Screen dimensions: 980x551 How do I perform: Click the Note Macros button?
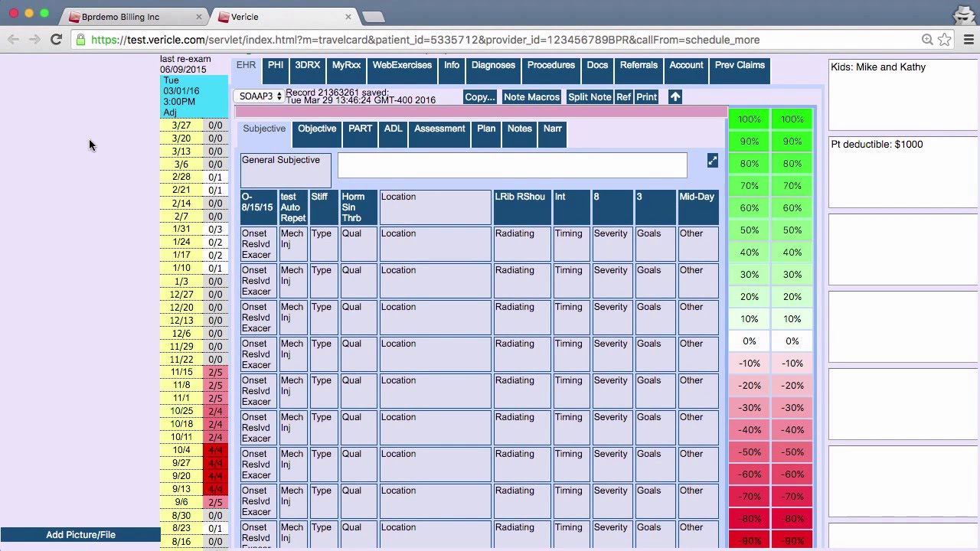531,97
